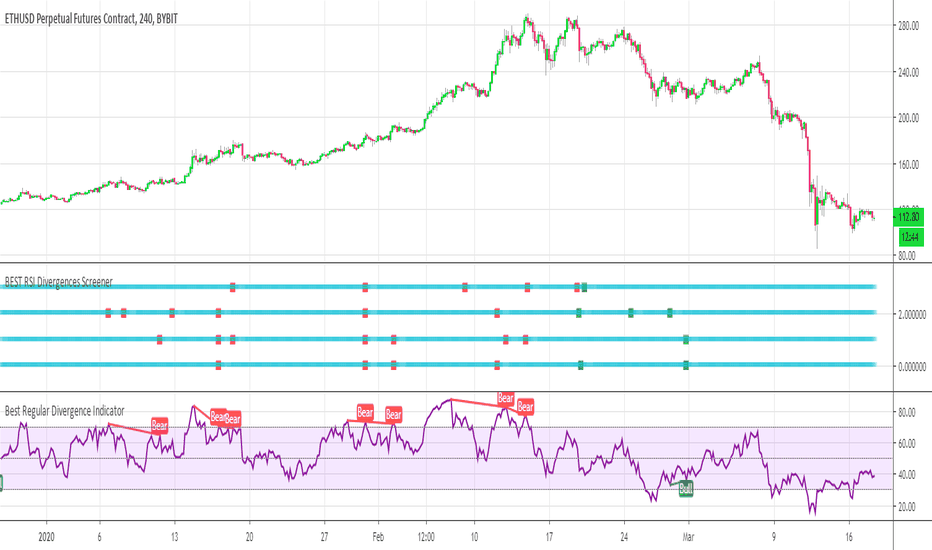This screenshot has width=932, height=550.
Task: Select the Bear label near January 10
Action: [159, 425]
